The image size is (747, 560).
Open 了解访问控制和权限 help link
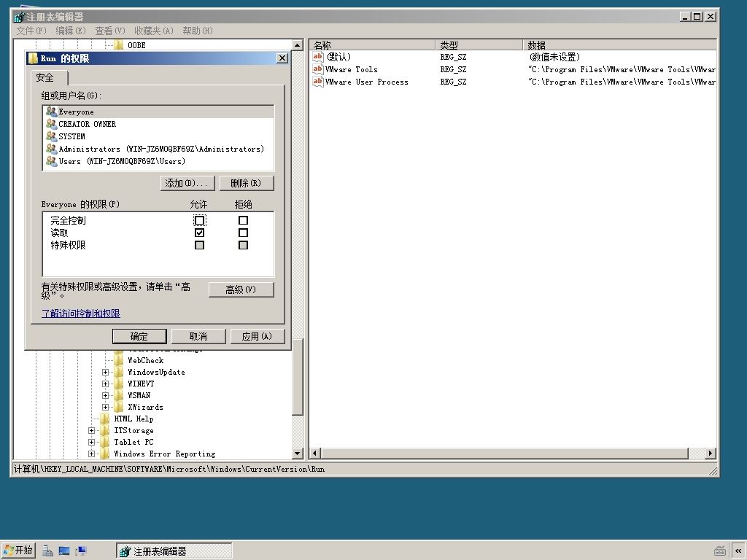tap(80, 314)
